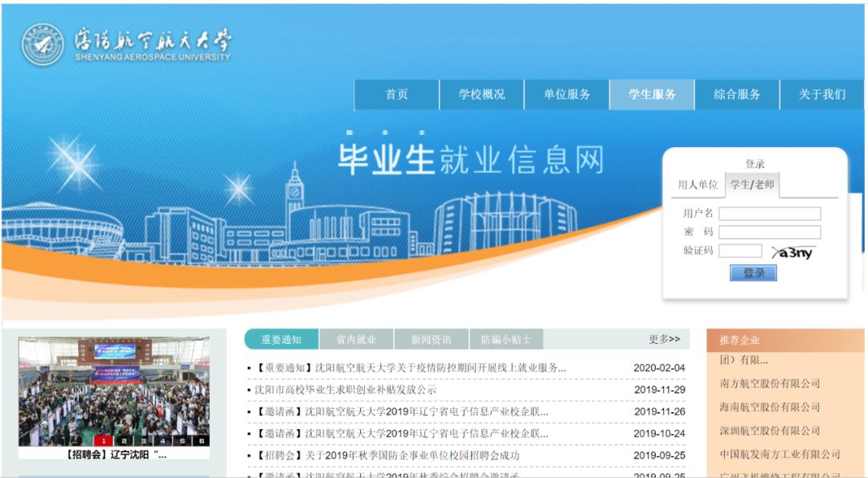Focus the 验证码 captcha input box
The image size is (868, 478).
pos(741,251)
